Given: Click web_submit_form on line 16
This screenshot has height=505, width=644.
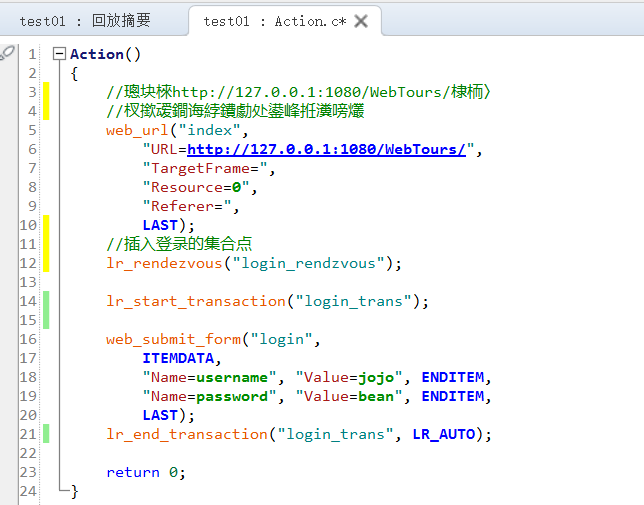Looking at the screenshot, I should (173, 339).
